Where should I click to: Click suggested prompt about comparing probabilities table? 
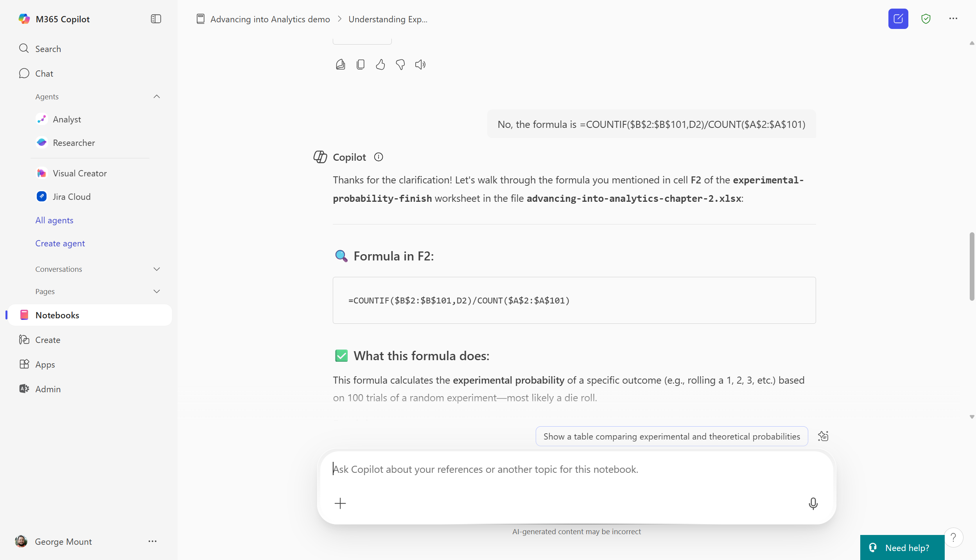click(x=671, y=436)
